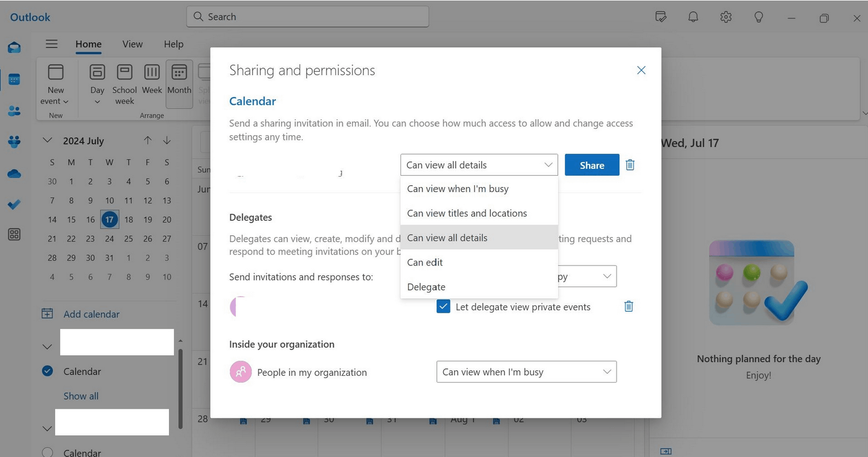Choose Can edit from the permissions dropdown

click(425, 262)
